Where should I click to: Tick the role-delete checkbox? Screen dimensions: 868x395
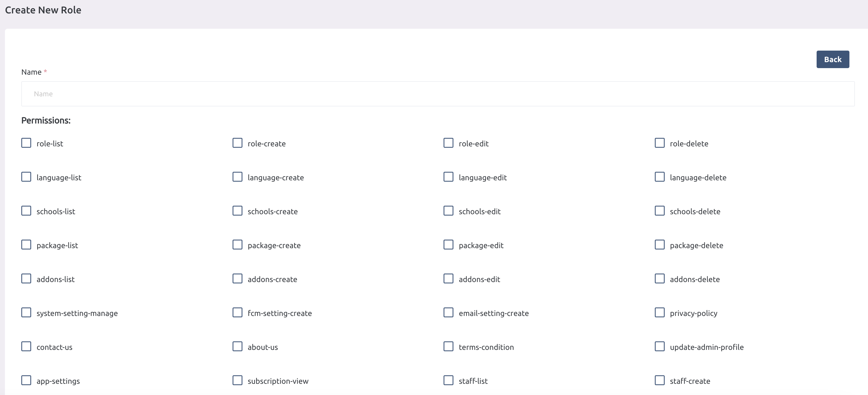click(659, 143)
